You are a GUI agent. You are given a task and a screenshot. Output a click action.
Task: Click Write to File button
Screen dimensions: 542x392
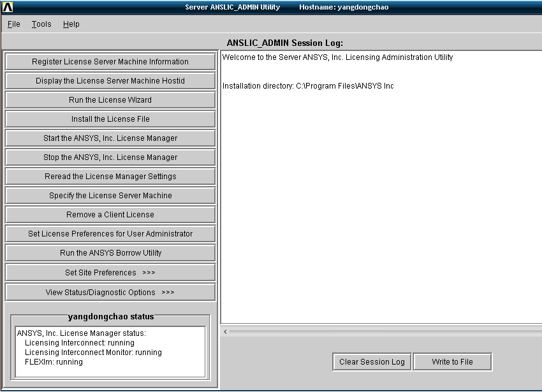(452, 362)
